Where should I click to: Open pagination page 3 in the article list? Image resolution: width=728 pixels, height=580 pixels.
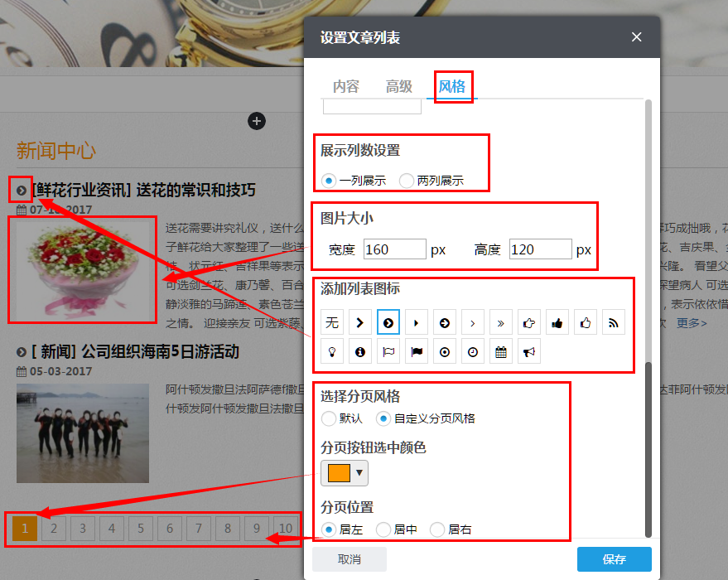pyautogui.click(x=82, y=528)
